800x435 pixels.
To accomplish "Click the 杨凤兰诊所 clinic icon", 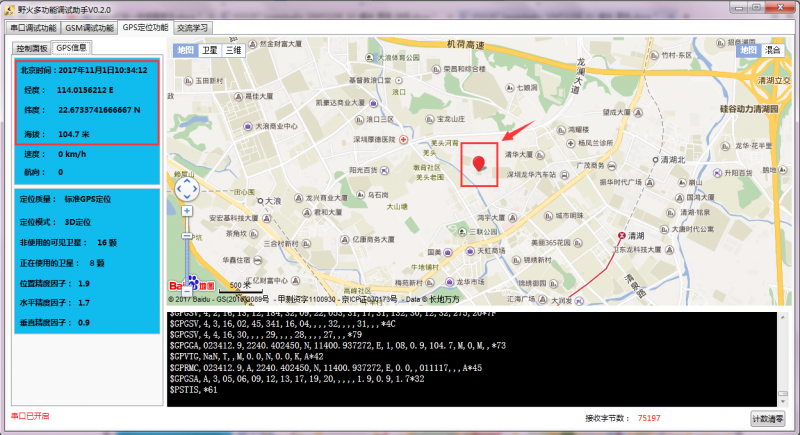I will 570,143.
